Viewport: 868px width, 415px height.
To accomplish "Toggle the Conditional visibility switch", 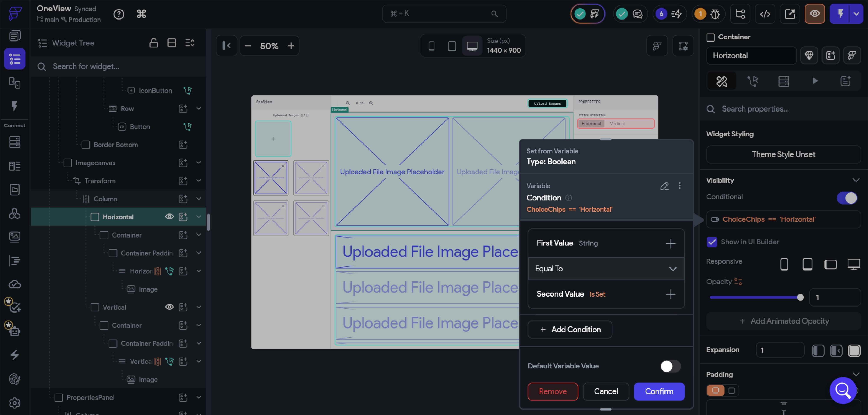I will 847,198.
